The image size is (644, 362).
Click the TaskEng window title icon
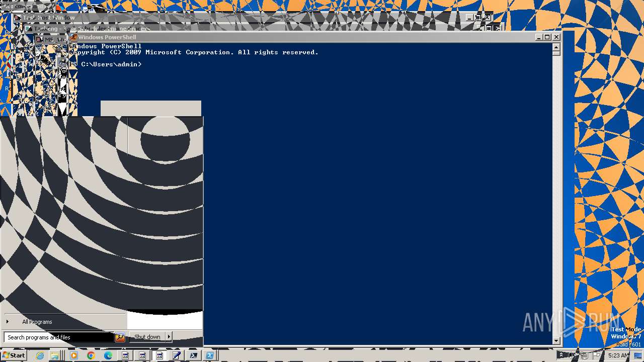point(29,29)
